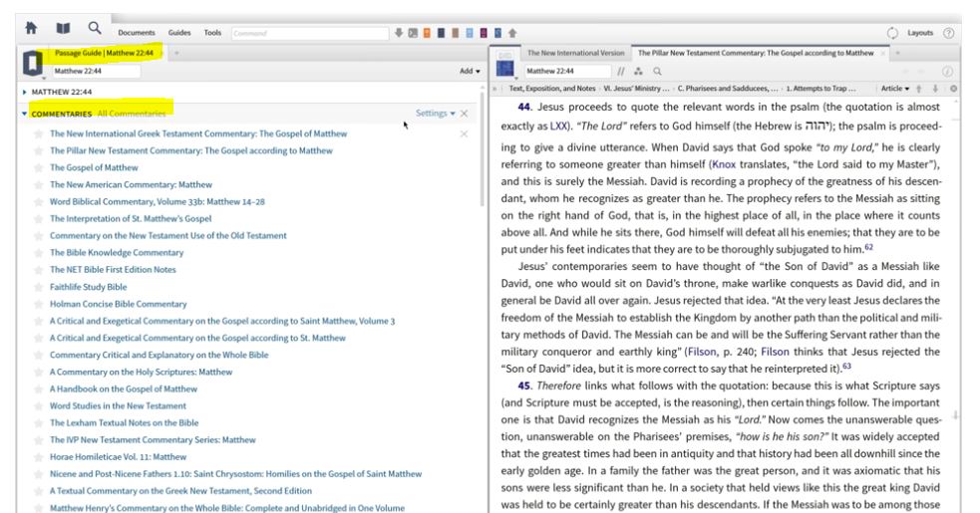The image size is (980, 513).
Task: Open A Handbook on the Gospel of Matthew
Action: click(124, 388)
